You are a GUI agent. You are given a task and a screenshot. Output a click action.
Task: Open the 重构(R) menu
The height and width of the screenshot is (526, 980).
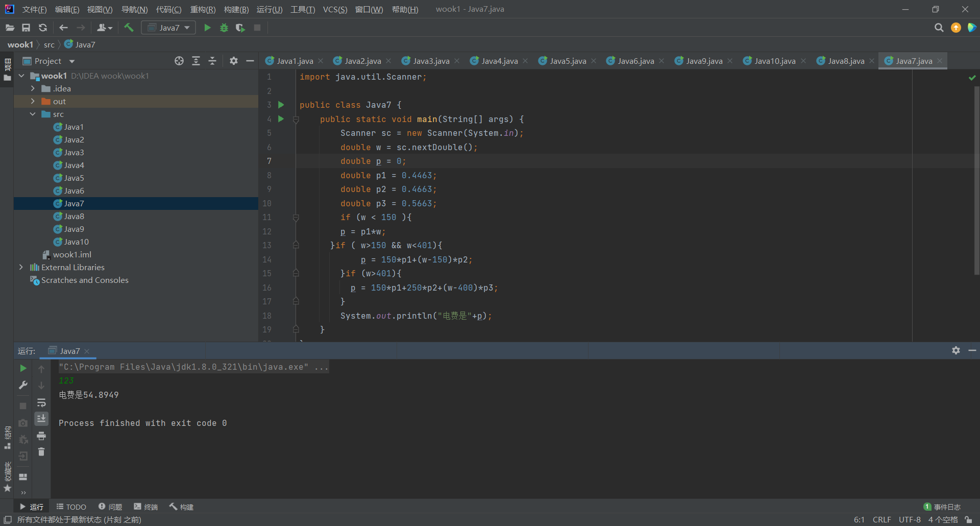[x=203, y=9]
